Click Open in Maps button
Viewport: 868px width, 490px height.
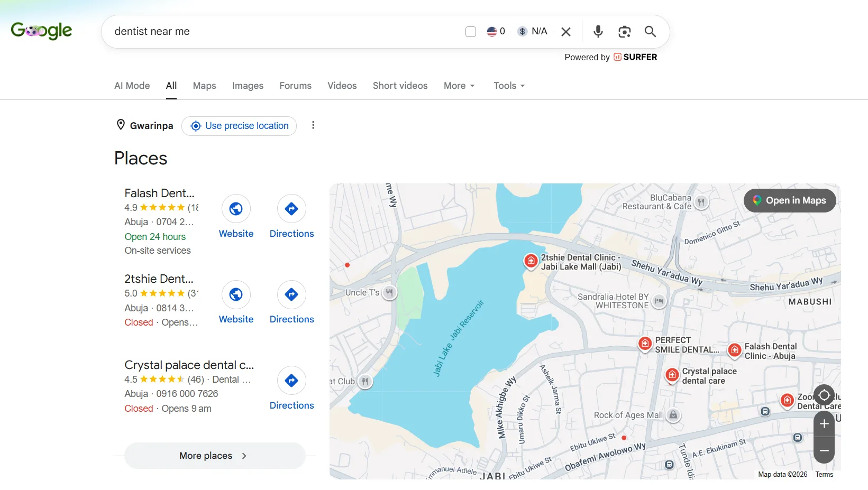coord(790,200)
